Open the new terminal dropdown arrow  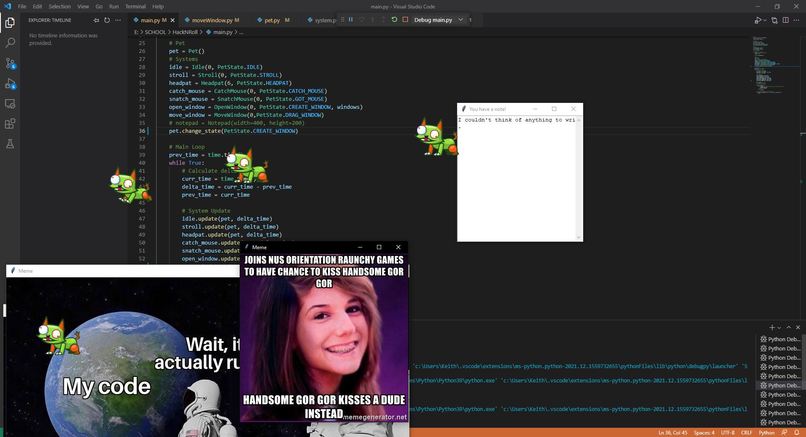click(x=779, y=327)
